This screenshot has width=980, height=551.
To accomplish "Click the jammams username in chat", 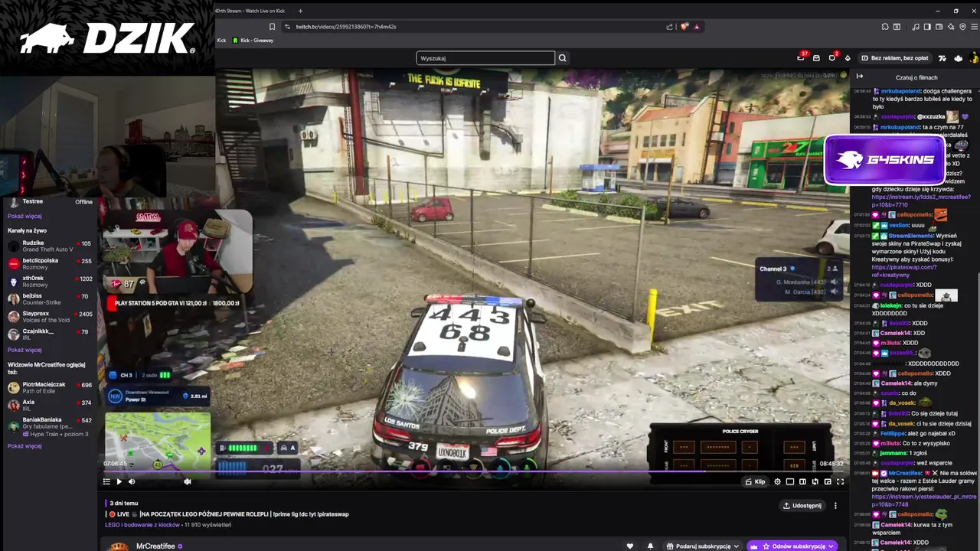I will point(893,453).
